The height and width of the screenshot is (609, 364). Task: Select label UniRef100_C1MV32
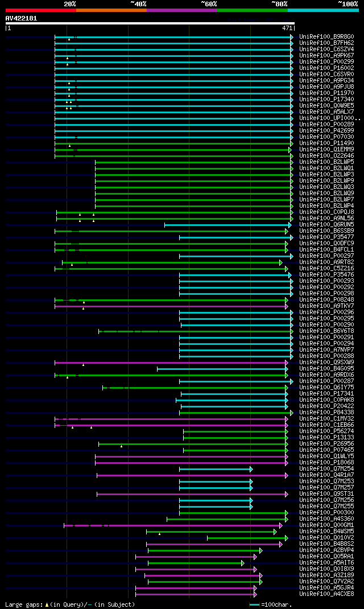click(326, 419)
